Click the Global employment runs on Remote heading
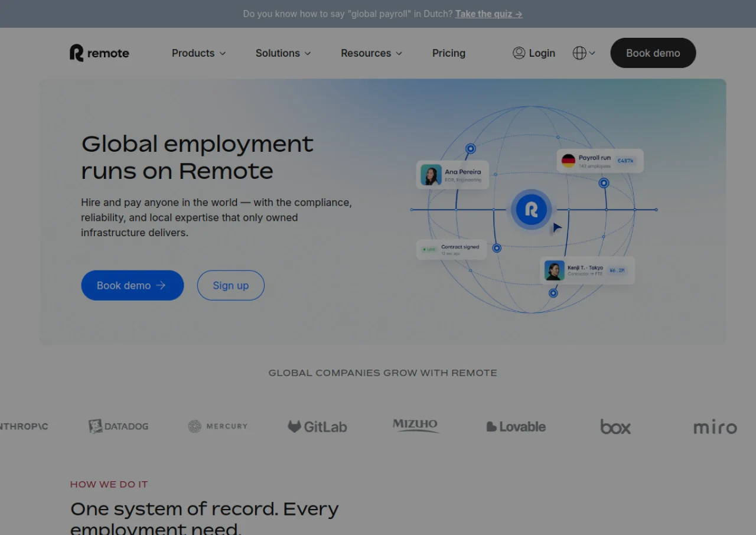756x535 pixels. pos(197,157)
